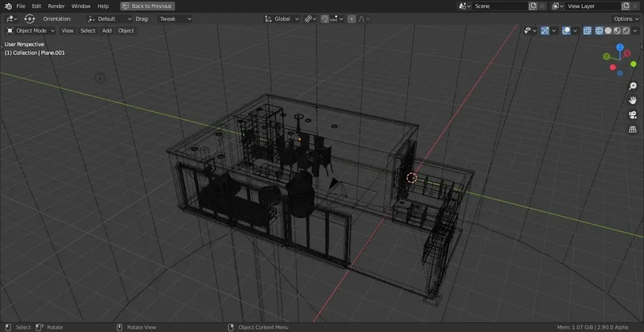Click the Back to Previous button
This screenshot has height=332, width=644.
(147, 6)
